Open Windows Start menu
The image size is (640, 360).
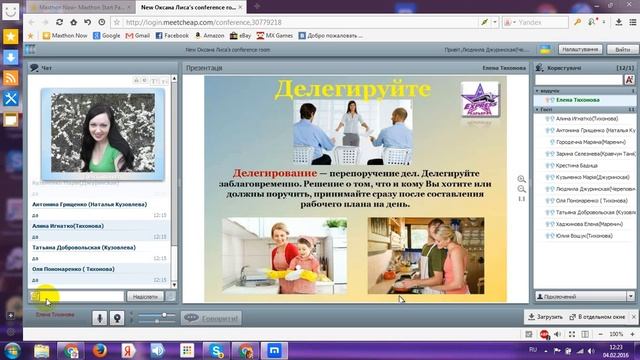click(x=11, y=351)
